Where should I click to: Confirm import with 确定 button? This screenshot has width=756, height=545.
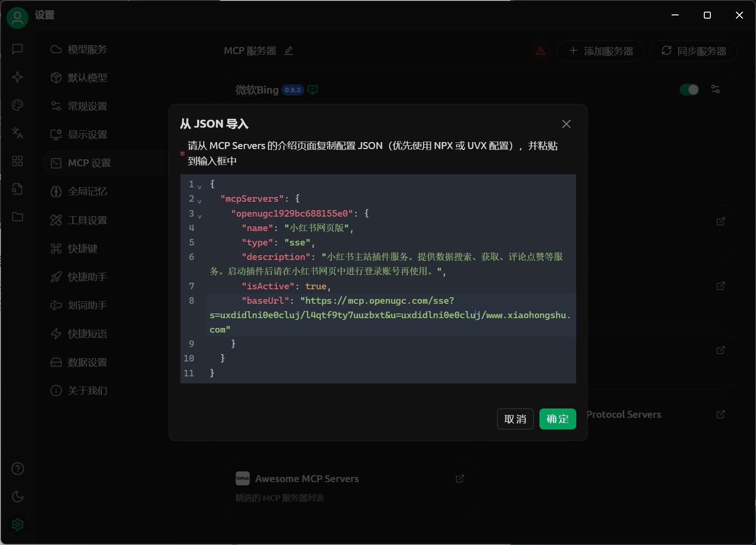[x=558, y=419]
